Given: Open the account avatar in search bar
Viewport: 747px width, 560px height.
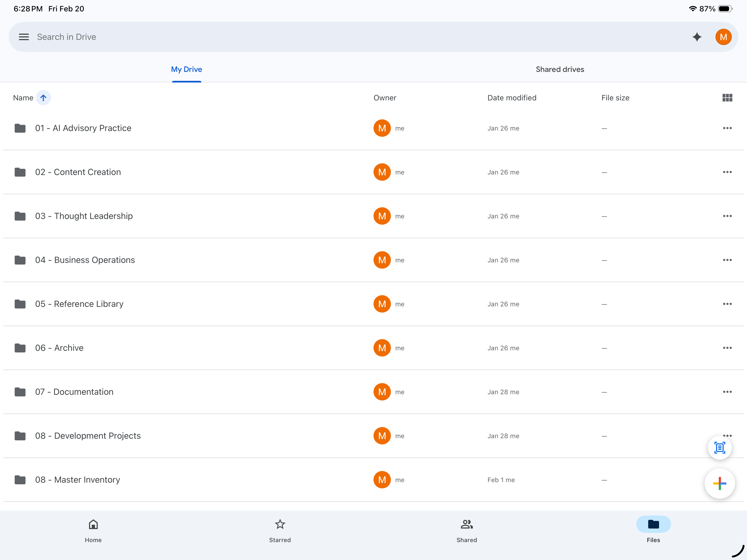Looking at the screenshot, I should (723, 37).
